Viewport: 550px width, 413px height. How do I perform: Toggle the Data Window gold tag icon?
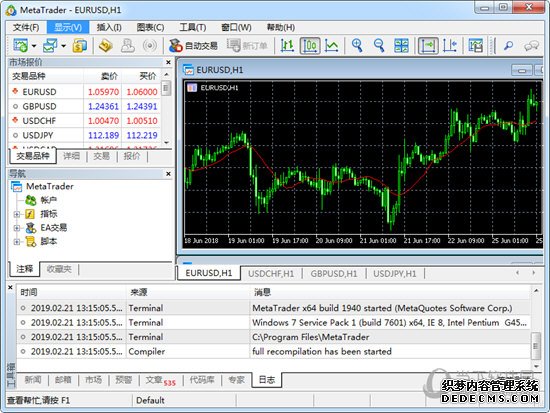pos(106,46)
